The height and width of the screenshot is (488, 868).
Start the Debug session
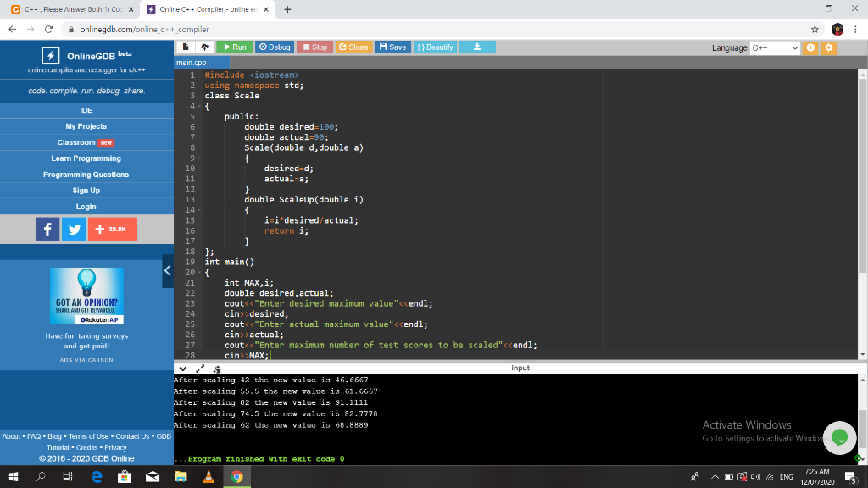click(275, 47)
